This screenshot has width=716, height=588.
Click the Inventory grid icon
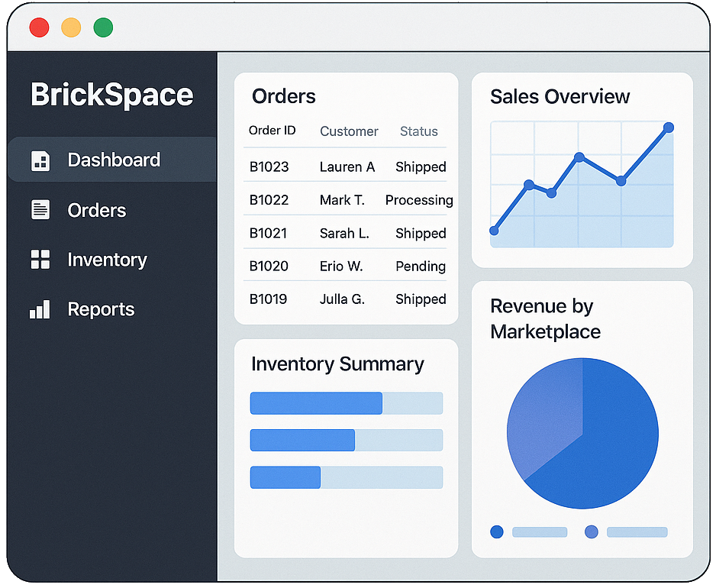click(x=40, y=260)
